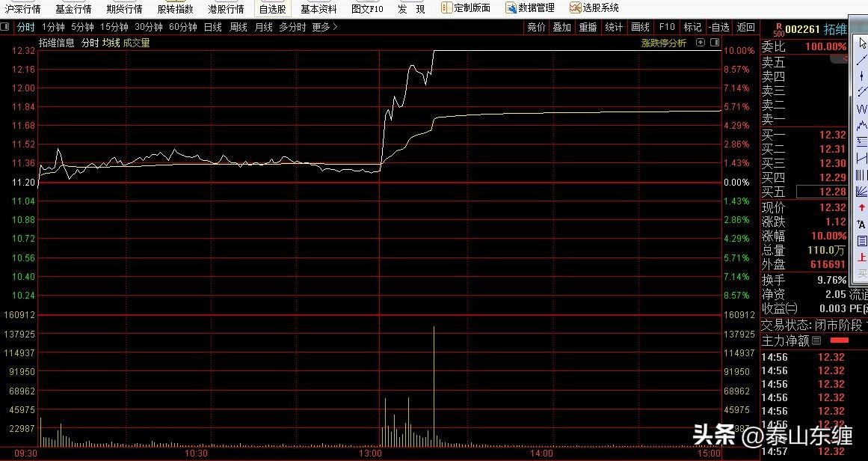Switch to the 15分钟 chart period
The width and height of the screenshot is (868, 461).
(114, 27)
